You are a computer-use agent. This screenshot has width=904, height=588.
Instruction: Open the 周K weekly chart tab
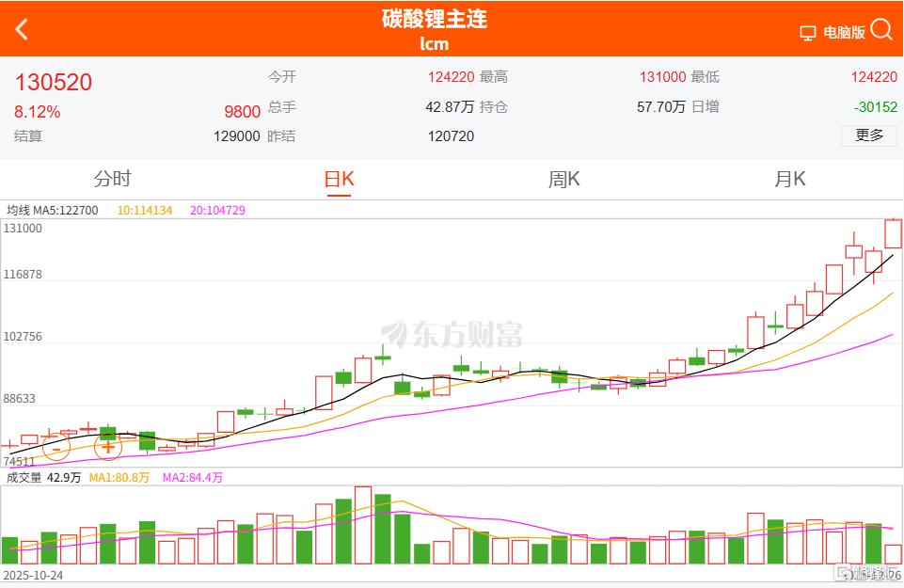(x=563, y=178)
